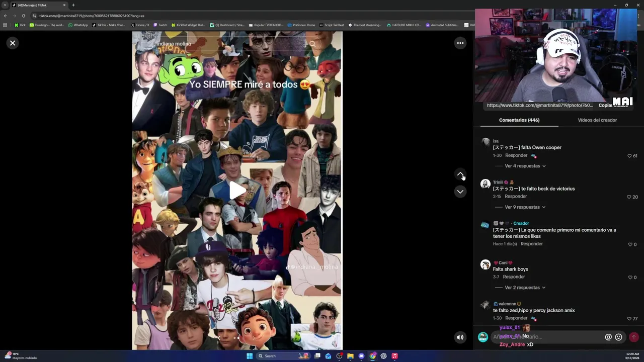Select the TikTok Mensajes browser tab
The image size is (644, 362).
point(38,5)
